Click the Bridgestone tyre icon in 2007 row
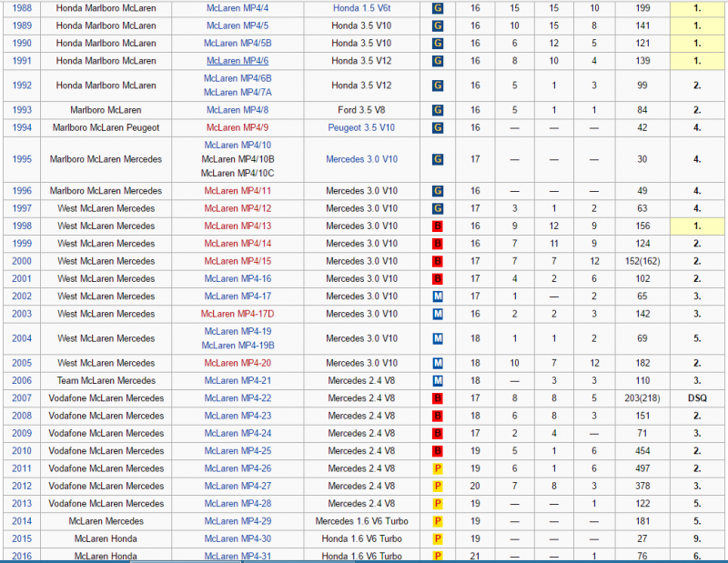Screen dimensions: 728x563 (x=438, y=398)
